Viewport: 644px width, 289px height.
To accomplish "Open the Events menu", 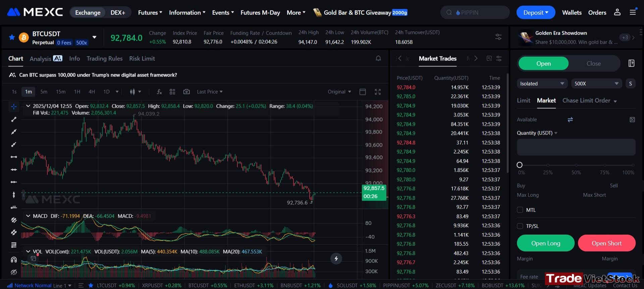I will pyautogui.click(x=223, y=12).
